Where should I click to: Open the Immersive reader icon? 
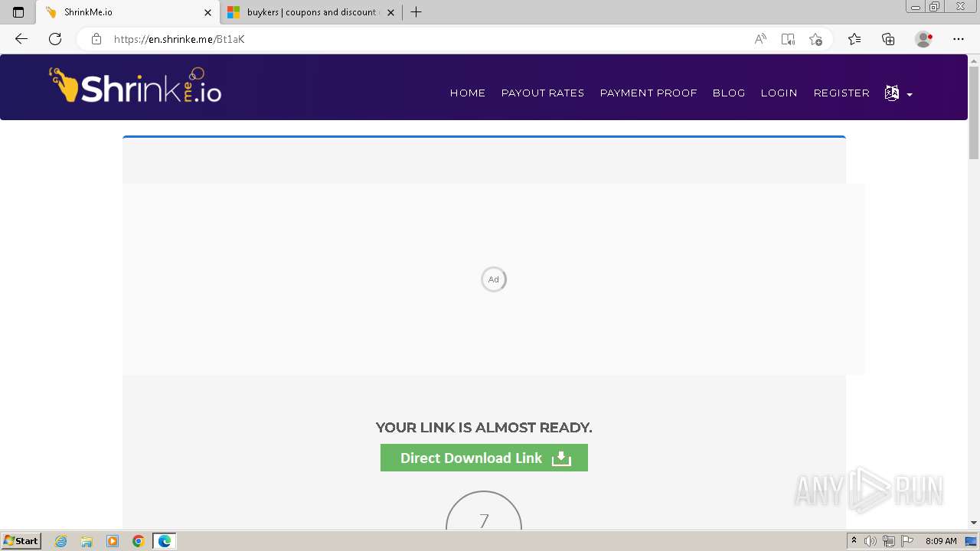click(x=788, y=39)
